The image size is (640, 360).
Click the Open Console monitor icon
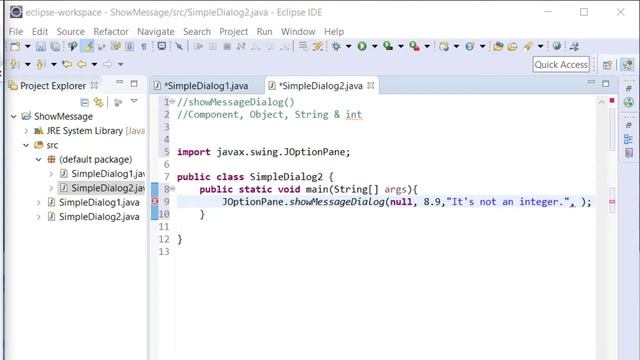(162, 46)
